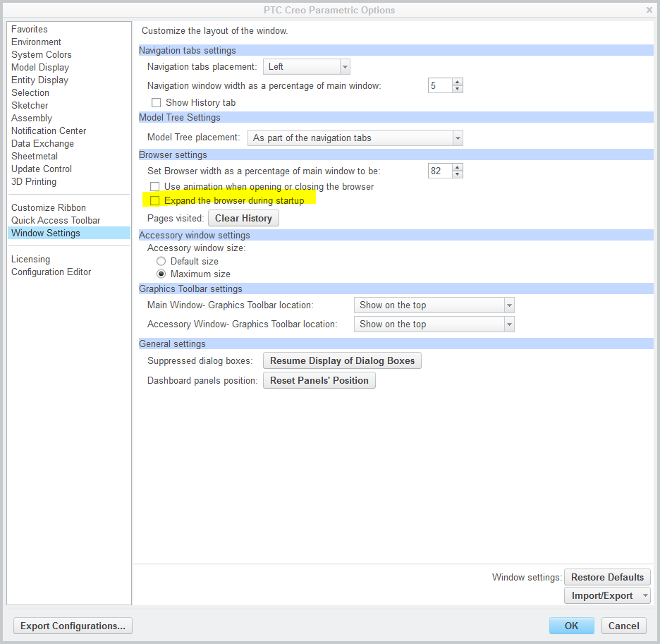Open the Assembly category
The height and width of the screenshot is (644, 660).
(32, 118)
